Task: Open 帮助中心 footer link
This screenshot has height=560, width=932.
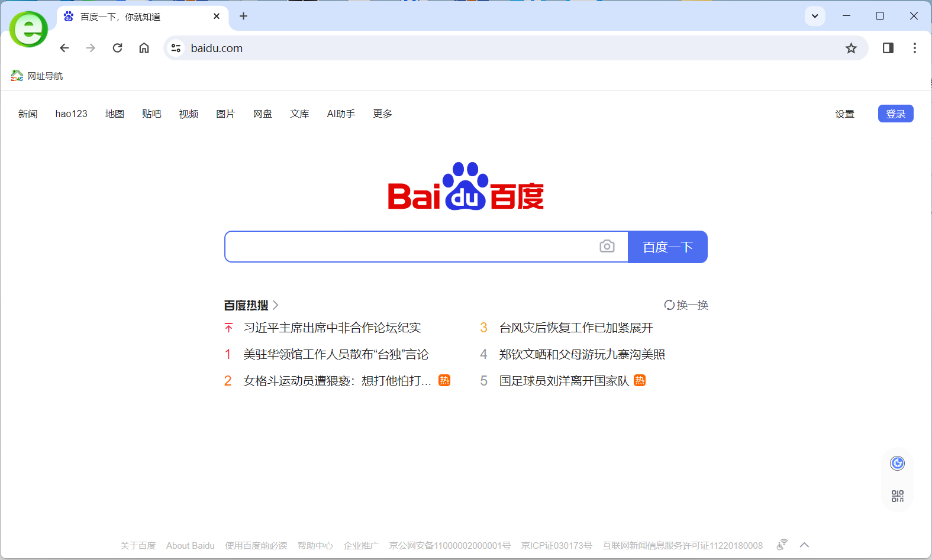Action: pos(315,545)
